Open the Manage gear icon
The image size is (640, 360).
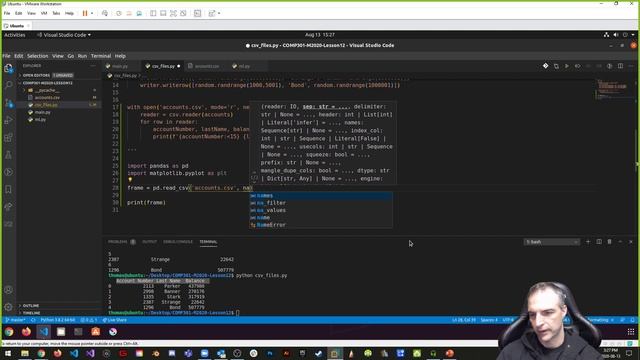[9, 307]
